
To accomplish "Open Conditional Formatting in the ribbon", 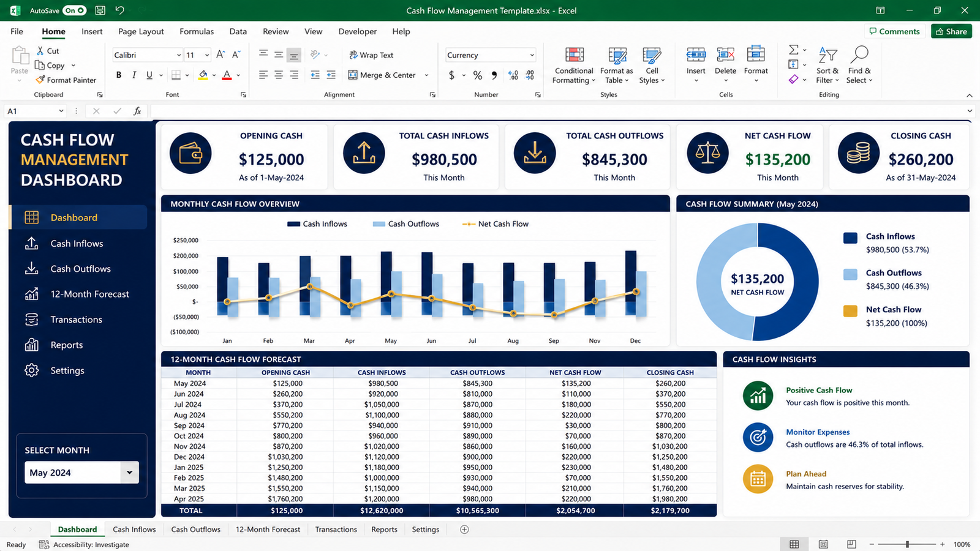I will point(574,66).
